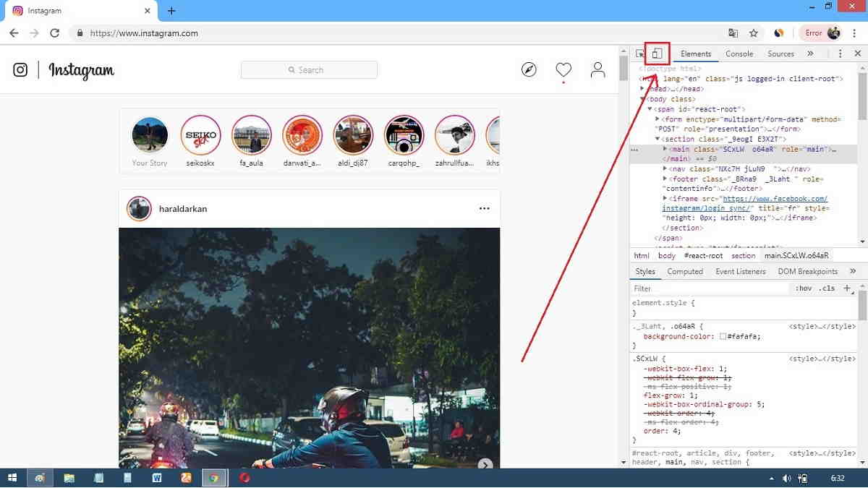Select body in DOM breadcrumb

[667, 255]
